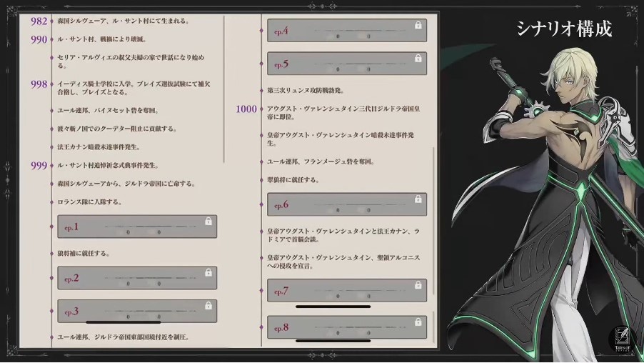Click the year 982 label
The height and width of the screenshot is (363, 644).
[x=39, y=21]
